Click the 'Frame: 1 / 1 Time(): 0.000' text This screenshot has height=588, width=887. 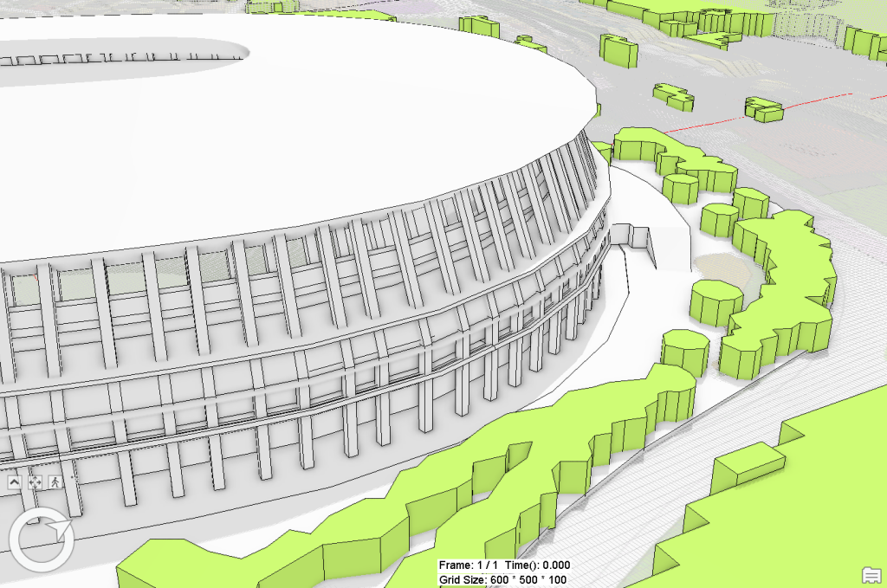(504, 565)
